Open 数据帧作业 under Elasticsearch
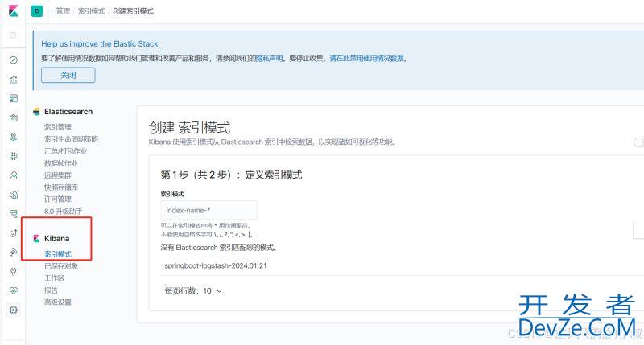This screenshot has height=345, width=644. click(61, 163)
